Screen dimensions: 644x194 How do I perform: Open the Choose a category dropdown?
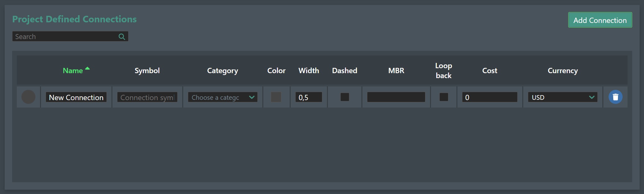coord(223,97)
